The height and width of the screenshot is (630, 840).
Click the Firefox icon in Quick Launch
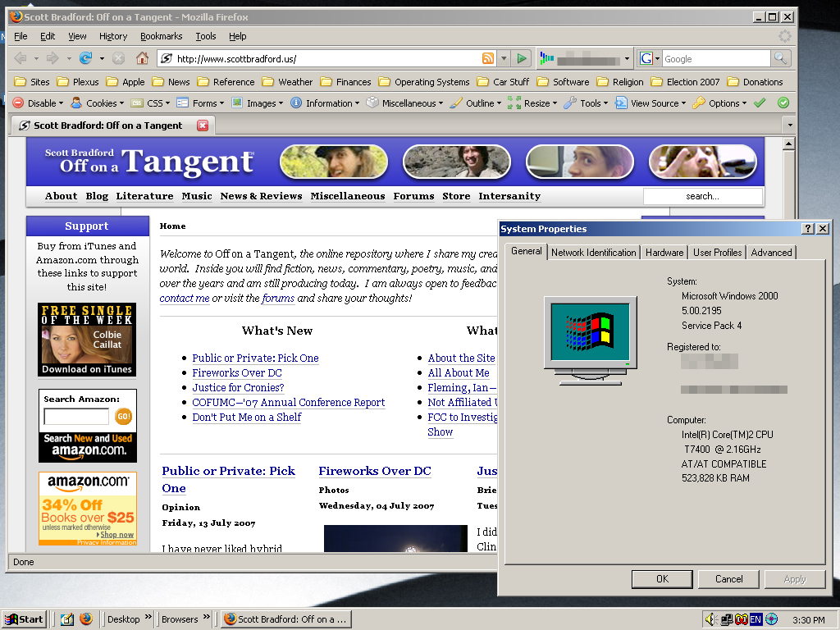click(86, 619)
